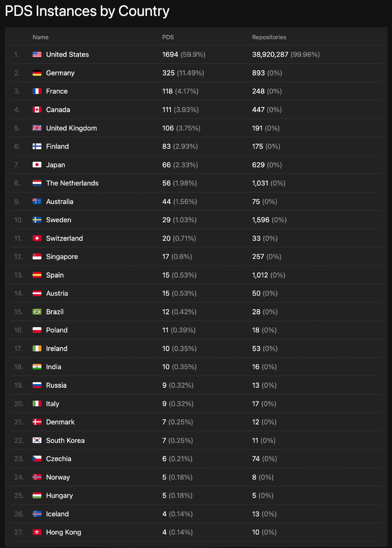Click the Hong Kong flag icon
Image resolution: width=392 pixels, height=548 pixels.
point(37,532)
